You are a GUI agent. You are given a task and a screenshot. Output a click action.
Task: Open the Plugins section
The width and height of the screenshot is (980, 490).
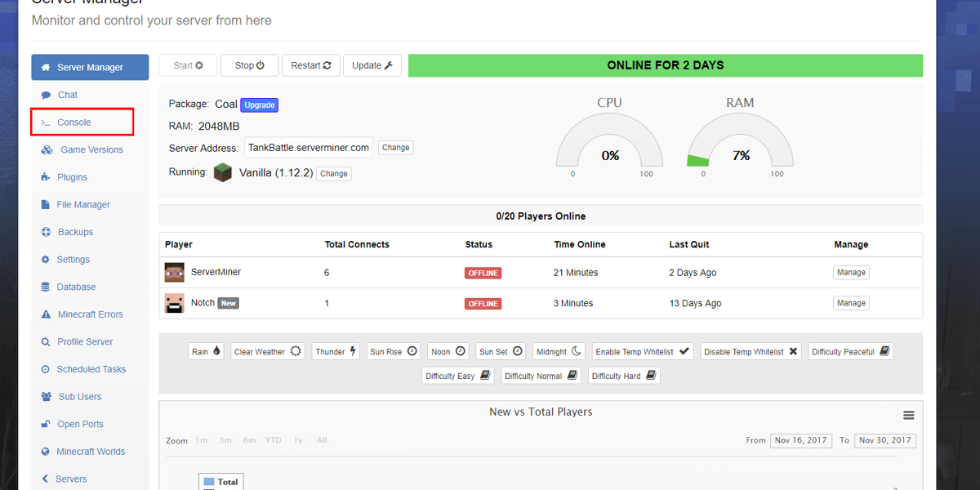[72, 177]
